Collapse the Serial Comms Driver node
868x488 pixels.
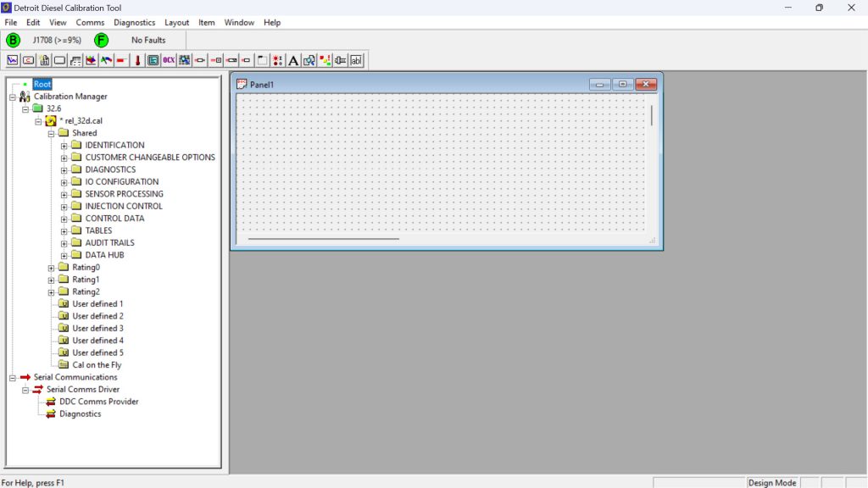click(26, 390)
